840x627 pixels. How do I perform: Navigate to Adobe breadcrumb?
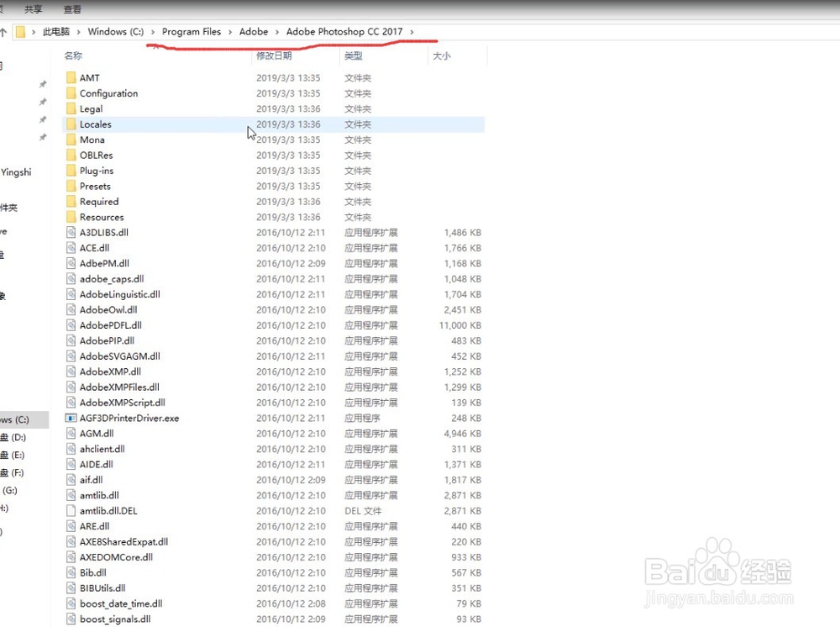254,32
